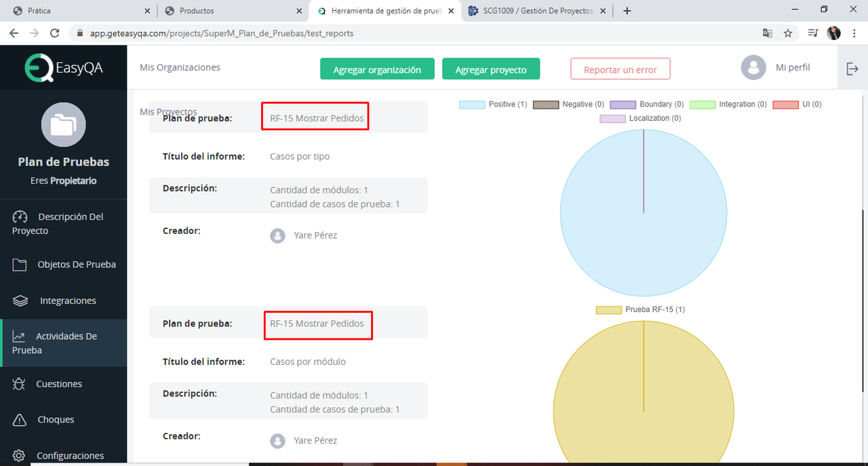Toggle the Localization (0) legend swatch
Screen dimensions: 868x466
click(x=612, y=119)
